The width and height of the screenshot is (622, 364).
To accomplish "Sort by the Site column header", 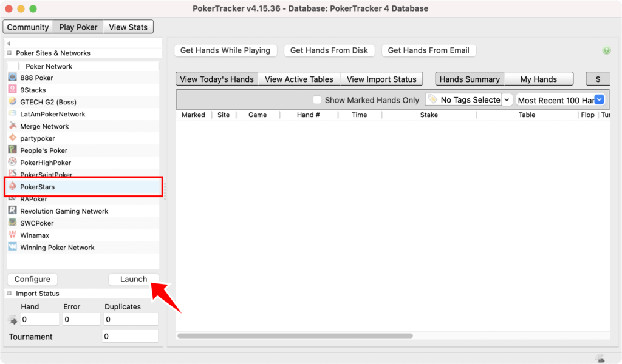I will 224,115.
